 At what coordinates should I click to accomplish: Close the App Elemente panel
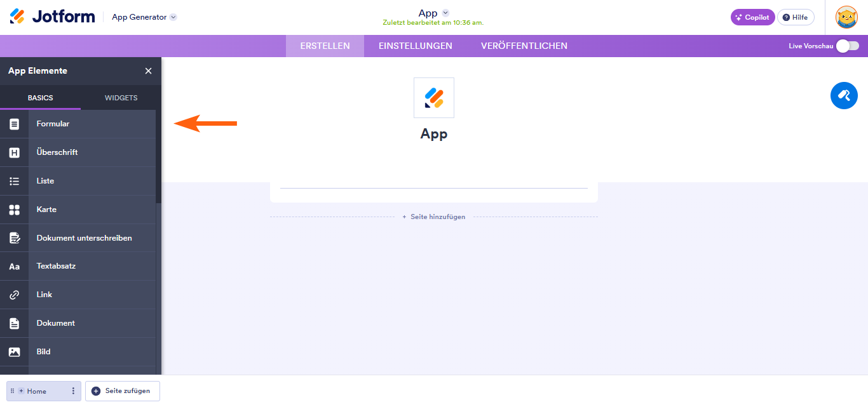point(148,70)
